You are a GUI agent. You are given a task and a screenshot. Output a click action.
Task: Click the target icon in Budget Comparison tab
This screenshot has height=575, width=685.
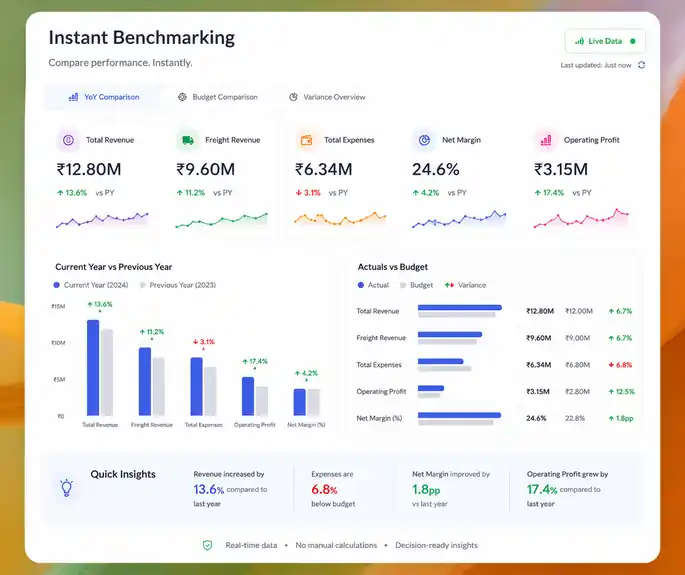[x=182, y=97]
